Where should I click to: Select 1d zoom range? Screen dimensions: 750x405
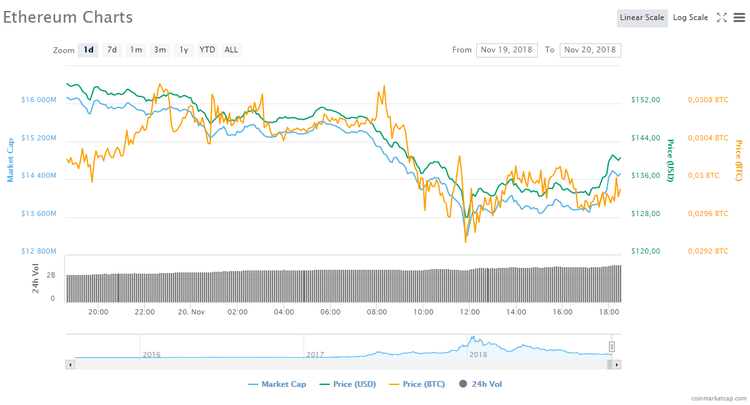(88, 50)
